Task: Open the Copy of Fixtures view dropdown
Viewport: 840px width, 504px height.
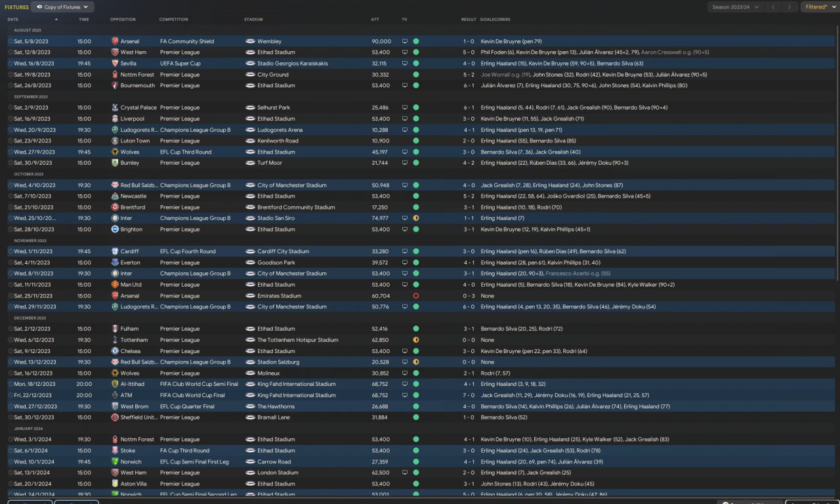Action: click(x=63, y=7)
